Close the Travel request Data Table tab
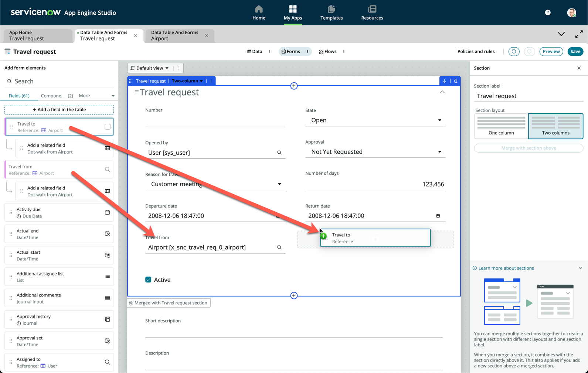This screenshot has height=373, width=588. [x=136, y=35]
